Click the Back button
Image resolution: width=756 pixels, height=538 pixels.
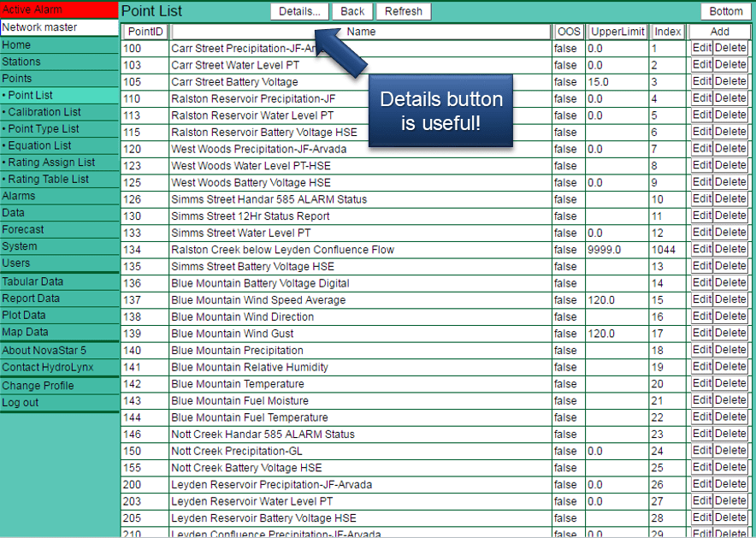coord(352,11)
